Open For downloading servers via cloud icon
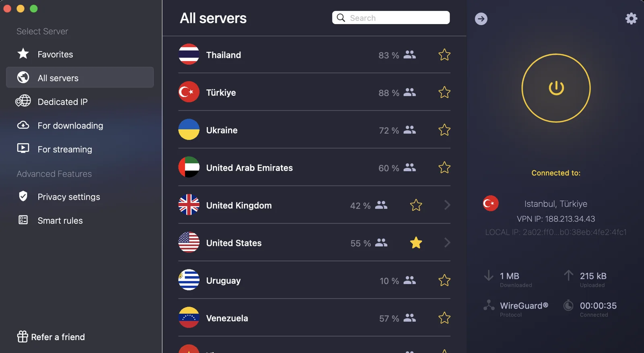 click(x=23, y=125)
